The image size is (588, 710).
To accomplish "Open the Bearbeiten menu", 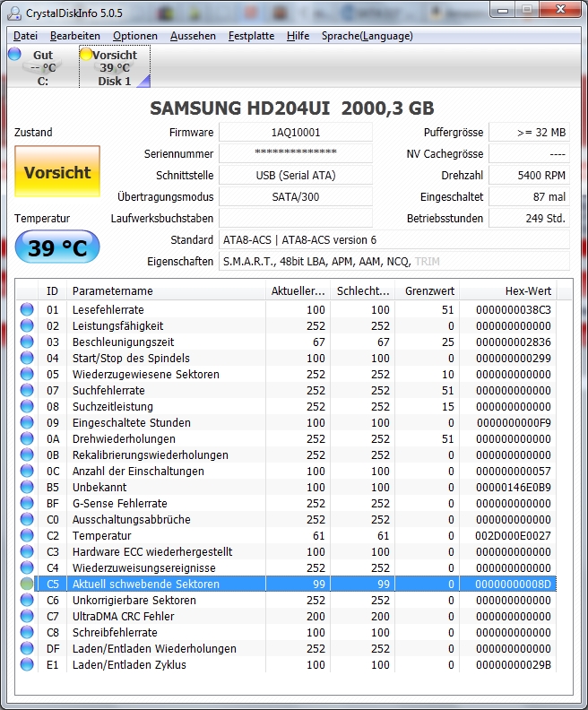I will coord(75,36).
